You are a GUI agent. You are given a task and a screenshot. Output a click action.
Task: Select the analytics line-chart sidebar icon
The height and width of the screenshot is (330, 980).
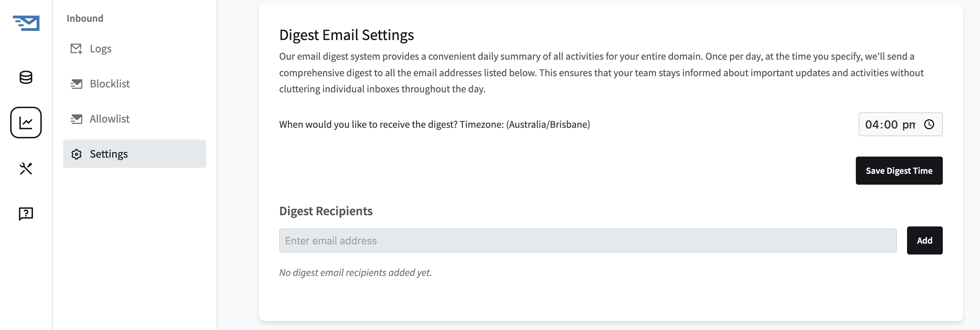tap(26, 123)
